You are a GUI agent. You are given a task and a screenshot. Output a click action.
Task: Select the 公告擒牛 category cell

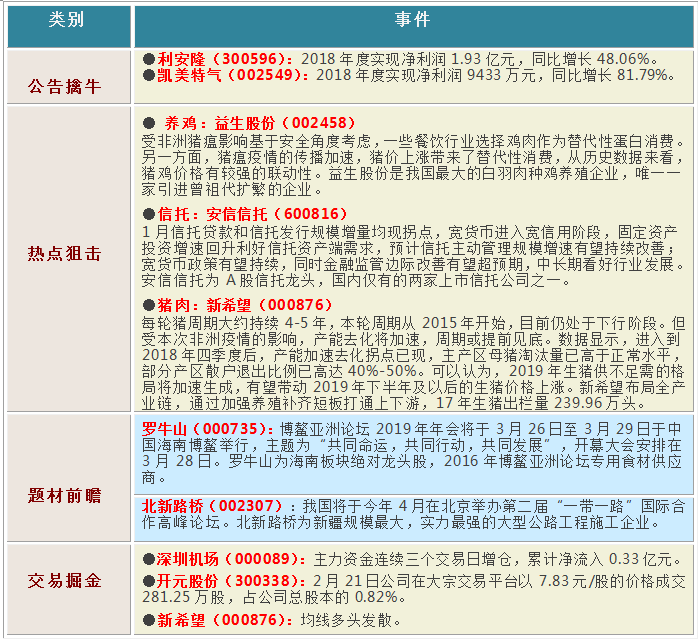coord(69,77)
